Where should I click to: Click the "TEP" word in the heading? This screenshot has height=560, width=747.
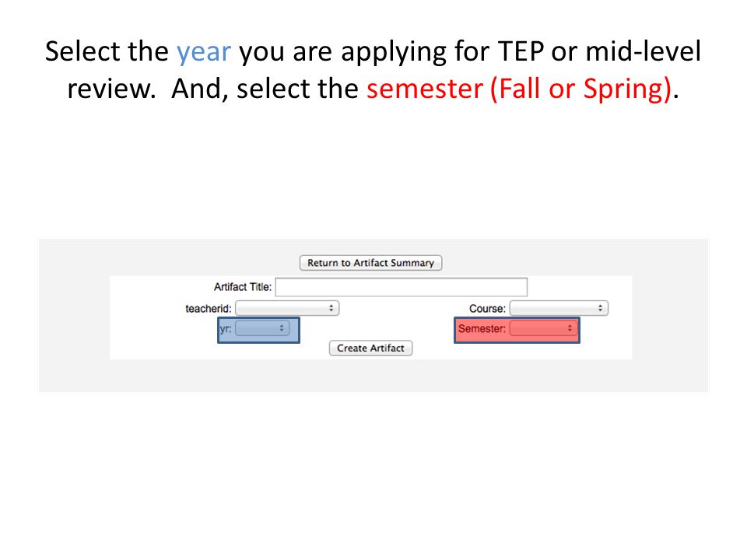point(521,51)
